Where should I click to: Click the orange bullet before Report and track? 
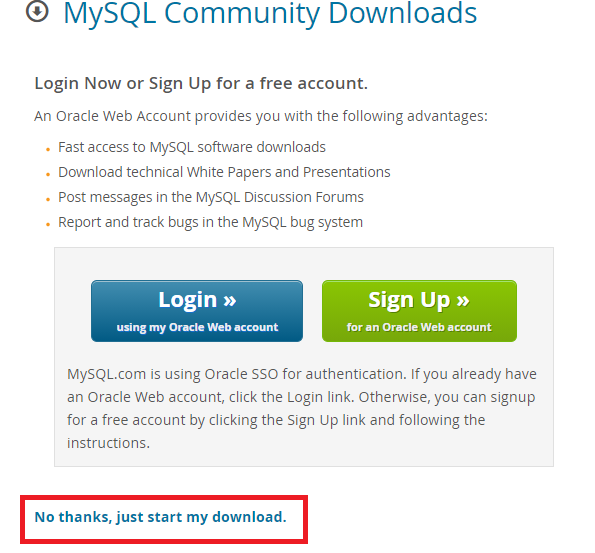coord(48,225)
